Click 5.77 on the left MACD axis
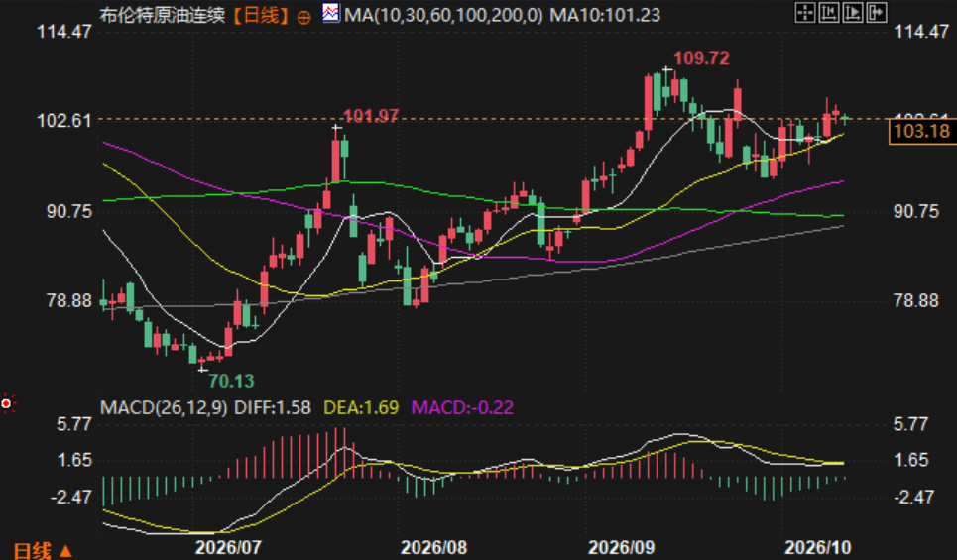The height and width of the screenshot is (560, 957). point(74,424)
